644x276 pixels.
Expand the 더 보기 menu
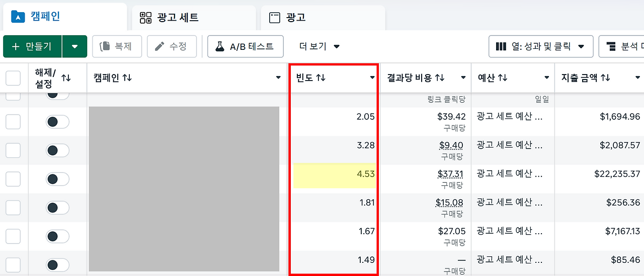click(319, 46)
